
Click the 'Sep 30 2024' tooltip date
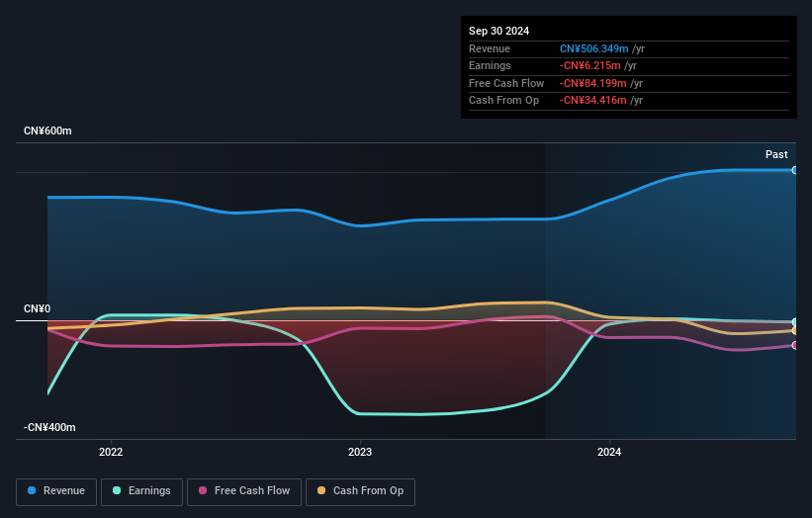coord(498,31)
